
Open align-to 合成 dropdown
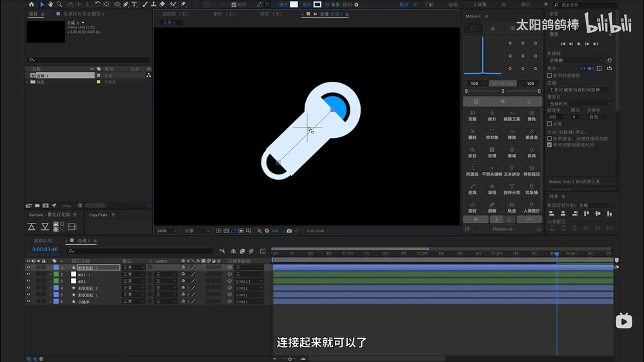(596, 205)
